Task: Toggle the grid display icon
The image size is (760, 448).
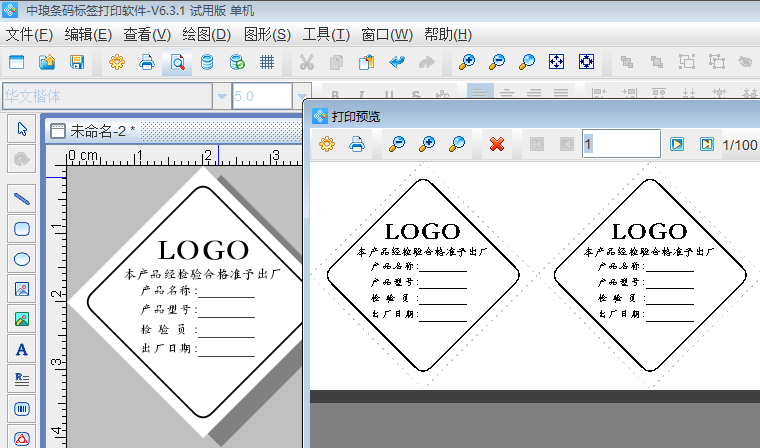Action: (267, 62)
